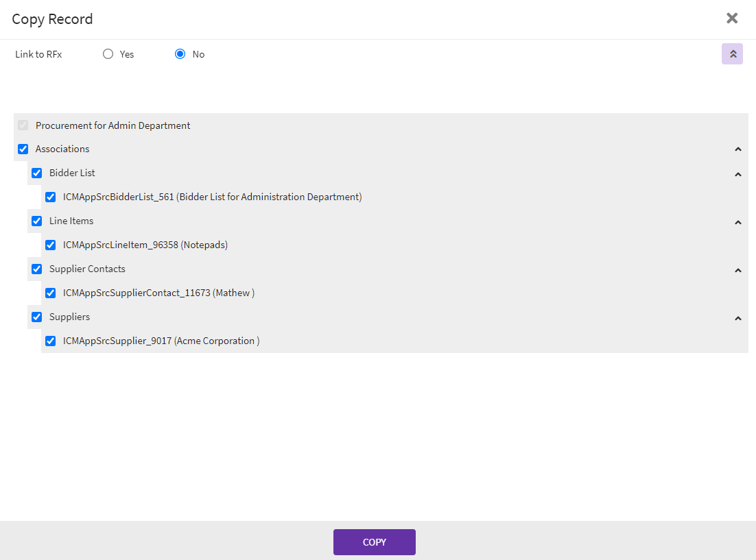
Task: Close the Copy Record dialog
Action: pyautogui.click(x=732, y=19)
